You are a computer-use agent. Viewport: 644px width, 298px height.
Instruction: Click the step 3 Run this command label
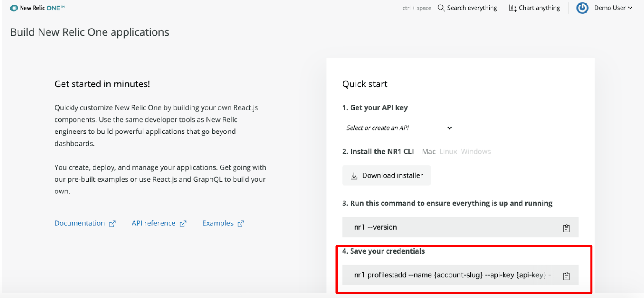(x=447, y=203)
